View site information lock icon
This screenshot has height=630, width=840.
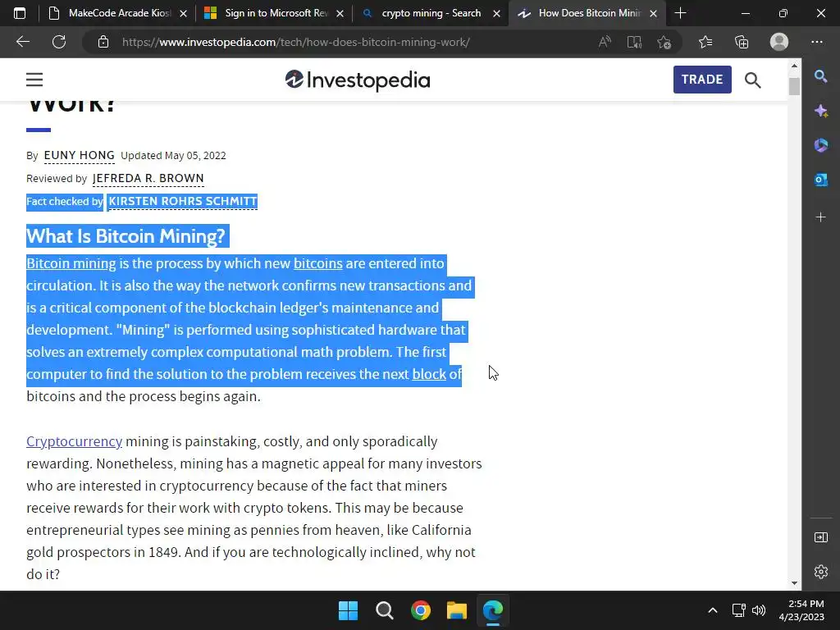pos(103,42)
